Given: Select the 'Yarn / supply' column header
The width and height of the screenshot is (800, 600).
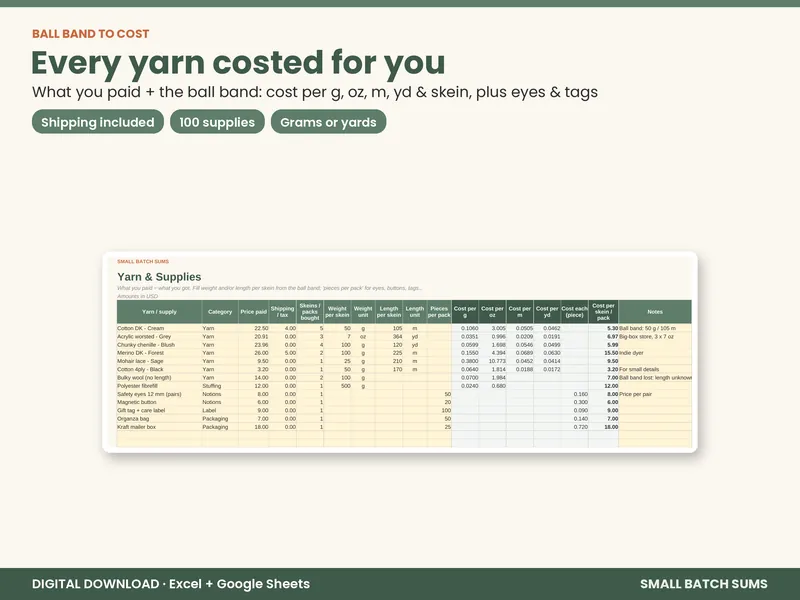Looking at the screenshot, I should coord(159,312).
